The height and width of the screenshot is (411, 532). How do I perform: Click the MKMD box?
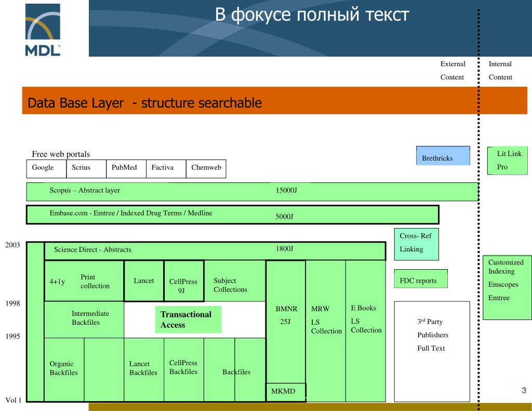[286, 392]
